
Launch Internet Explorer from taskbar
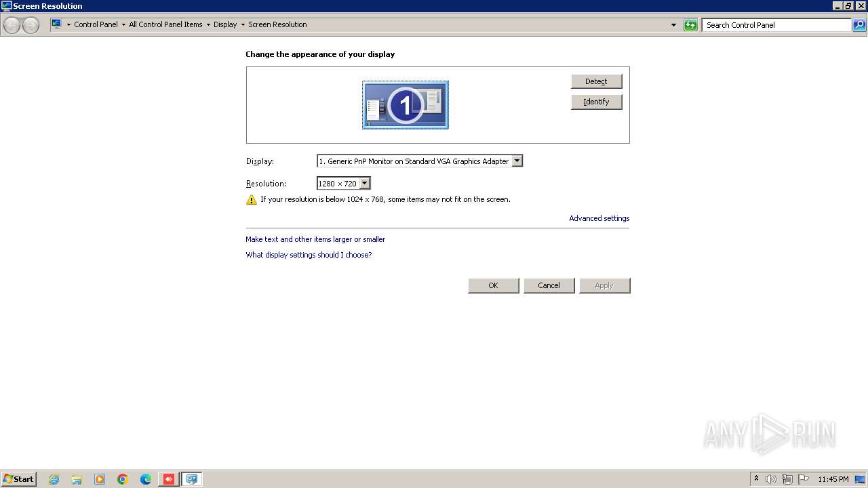(54, 479)
